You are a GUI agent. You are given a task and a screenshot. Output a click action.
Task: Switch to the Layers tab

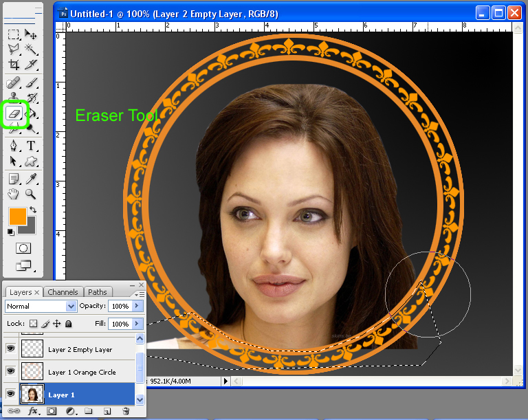point(21,292)
